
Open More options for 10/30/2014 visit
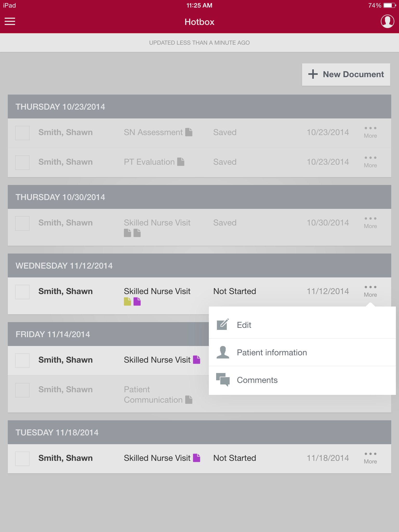tap(370, 223)
